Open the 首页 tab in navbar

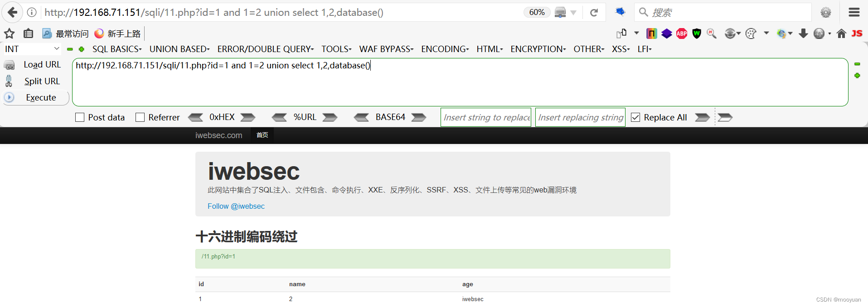click(262, 135)
